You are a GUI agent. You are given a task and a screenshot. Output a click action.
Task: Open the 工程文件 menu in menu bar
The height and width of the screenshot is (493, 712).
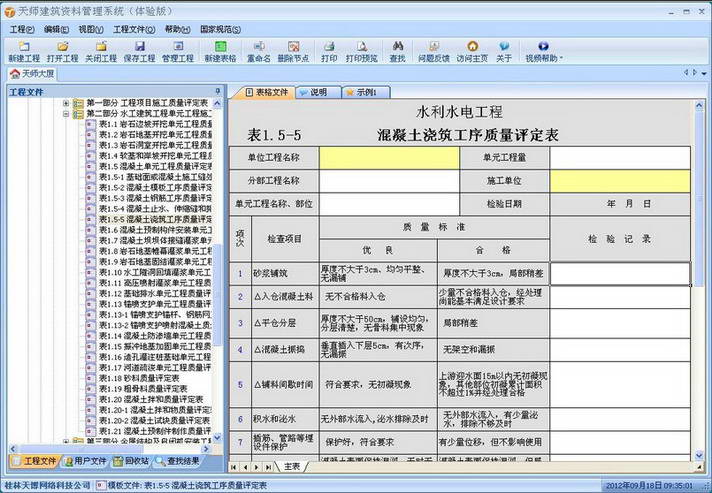click(x=134, y=30)
